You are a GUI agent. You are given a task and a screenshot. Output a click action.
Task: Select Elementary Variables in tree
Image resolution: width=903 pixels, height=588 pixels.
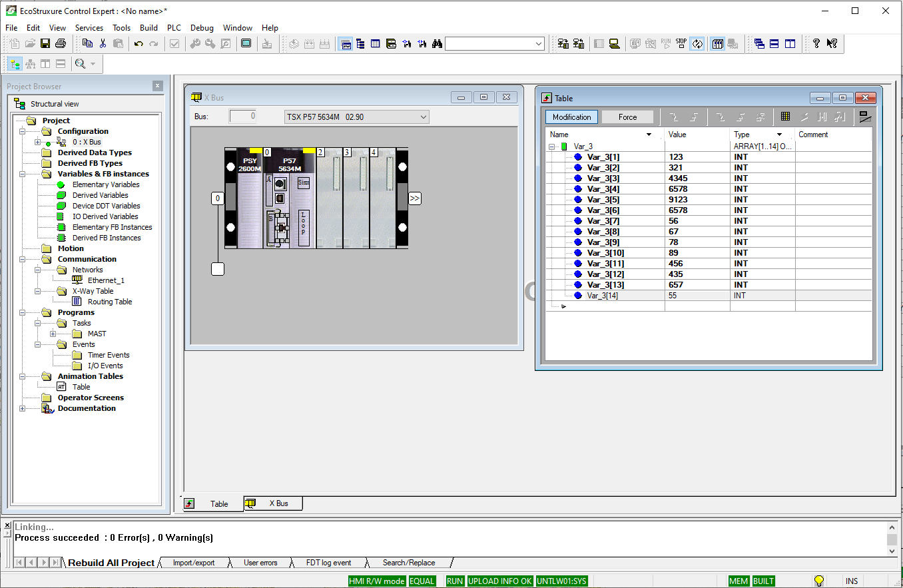click(x=106, y=184)
